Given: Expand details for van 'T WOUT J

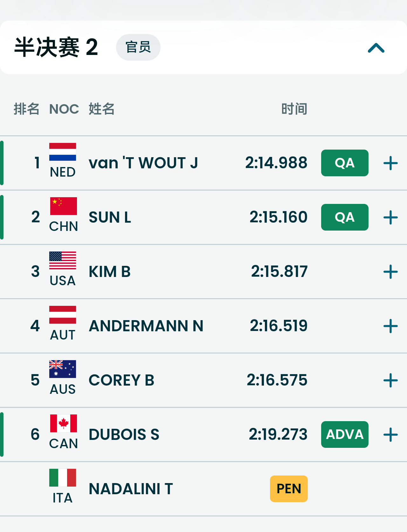Looking at the screenshot, I should [x=390, y=163].
